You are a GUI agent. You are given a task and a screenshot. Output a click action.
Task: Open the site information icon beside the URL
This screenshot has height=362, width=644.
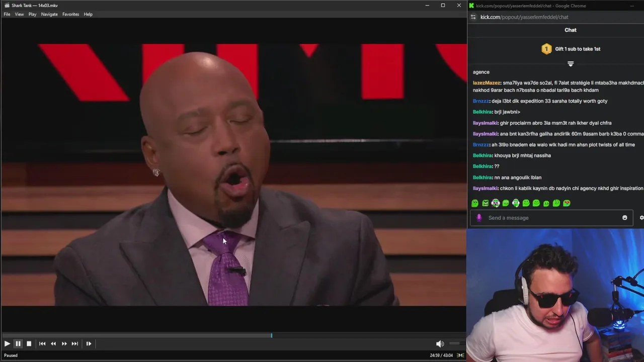pyautogui.click(x=473, y=17)
